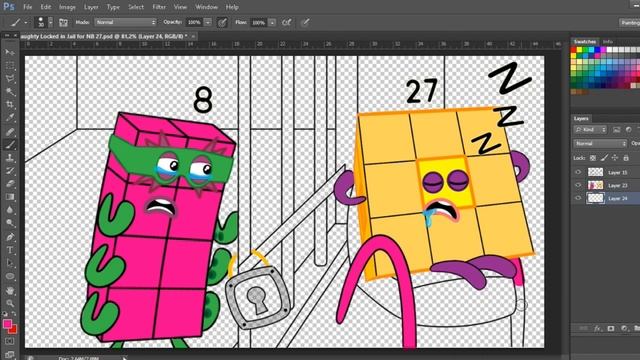Open the red background color picker

pyautogui.click(x=13, y=329)
